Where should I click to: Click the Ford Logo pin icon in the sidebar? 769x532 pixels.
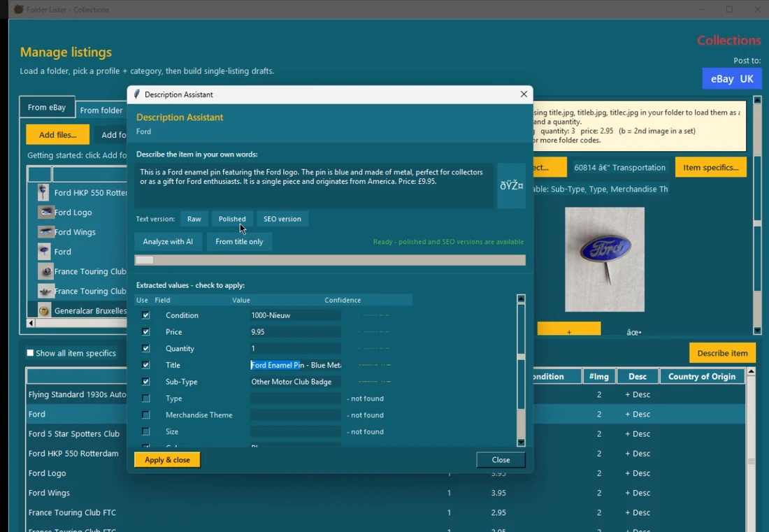[45, 212]
